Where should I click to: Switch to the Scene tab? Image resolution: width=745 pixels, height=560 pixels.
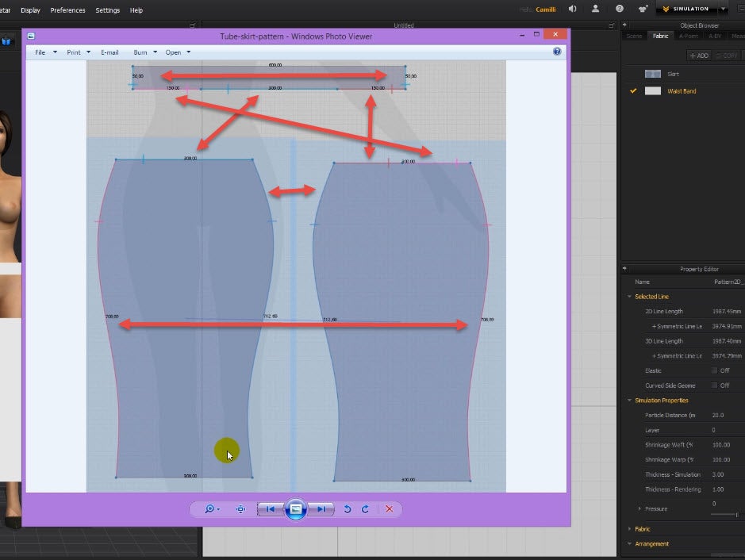(x=634, y=36)
